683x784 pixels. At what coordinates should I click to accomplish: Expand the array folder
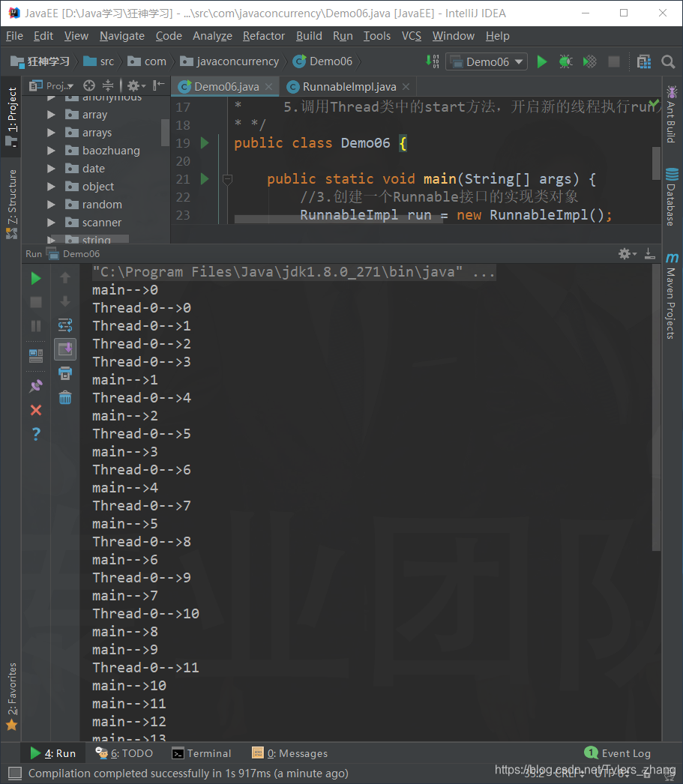[x=51, y=115]
